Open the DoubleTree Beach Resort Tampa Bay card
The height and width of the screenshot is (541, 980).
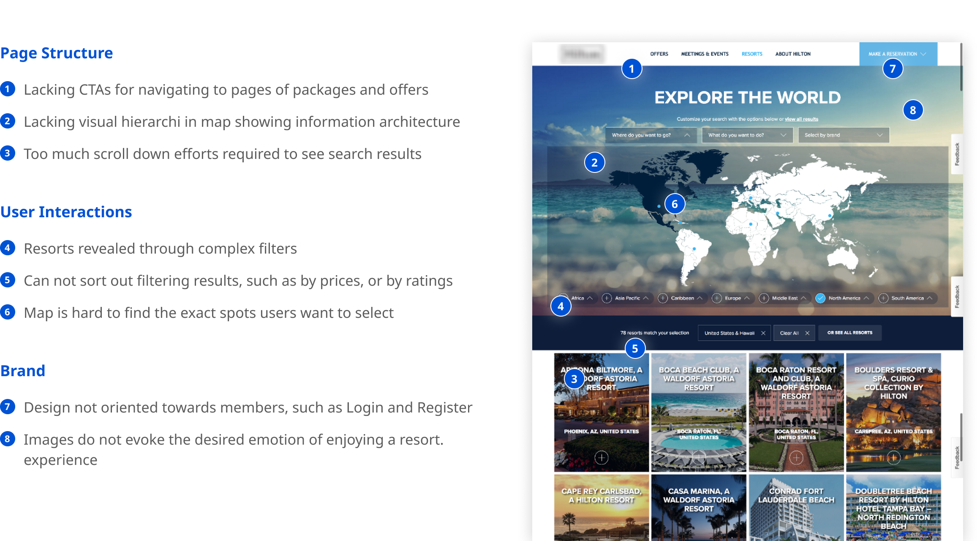coord(893,507)
